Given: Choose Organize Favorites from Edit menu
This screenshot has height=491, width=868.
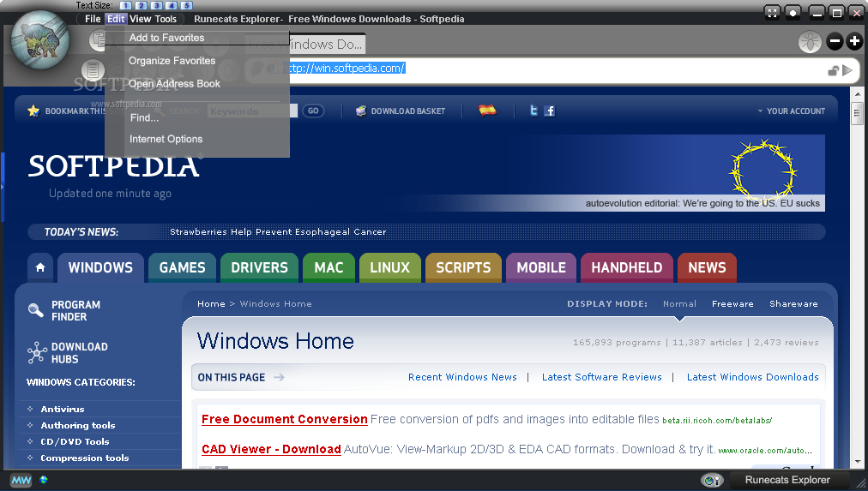Looking at the screenshot, I should click(172, 61).
